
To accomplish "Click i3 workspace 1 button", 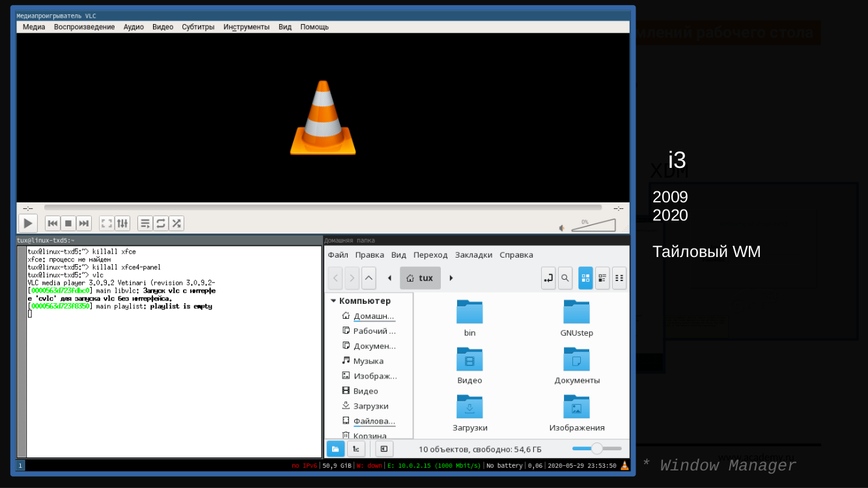I will point(20,465).
